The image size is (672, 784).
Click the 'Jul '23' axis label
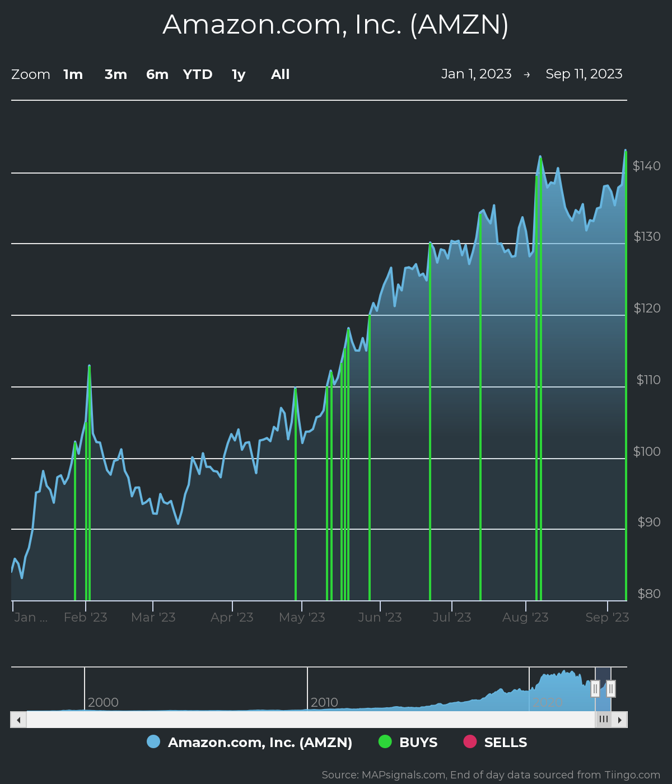(x=452, y=617)
